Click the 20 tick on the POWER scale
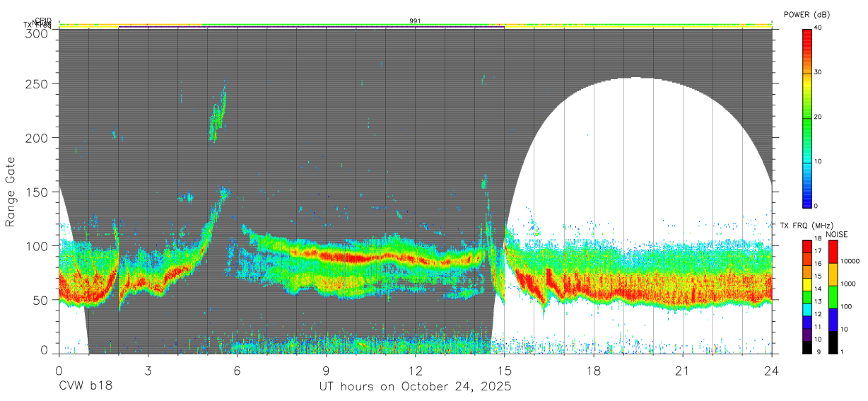 [818, 117]
